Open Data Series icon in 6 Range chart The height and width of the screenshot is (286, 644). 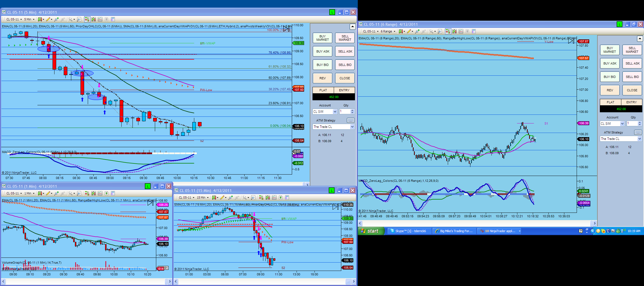[454, 31]
